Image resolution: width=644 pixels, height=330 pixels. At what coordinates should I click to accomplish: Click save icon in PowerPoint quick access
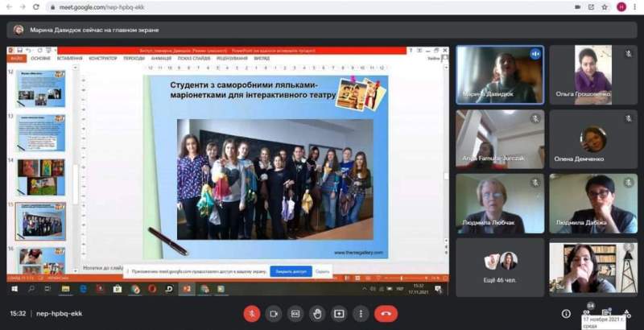[19, 51]
